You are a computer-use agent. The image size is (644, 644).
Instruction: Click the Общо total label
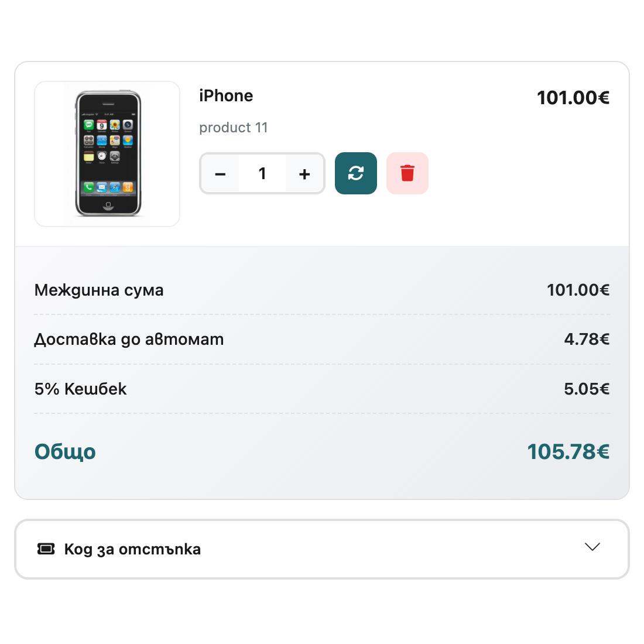click(65, 452)
